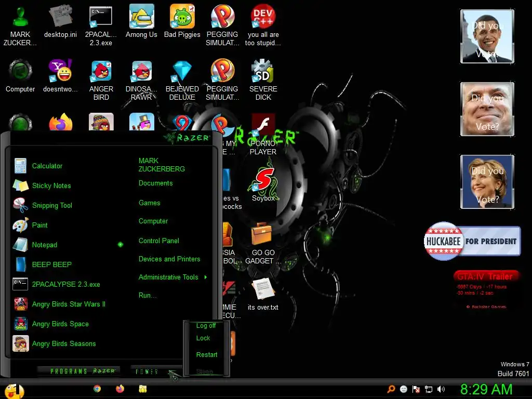Open the Run... dialog
The image size is (532, 399).
tap(147, 295)
